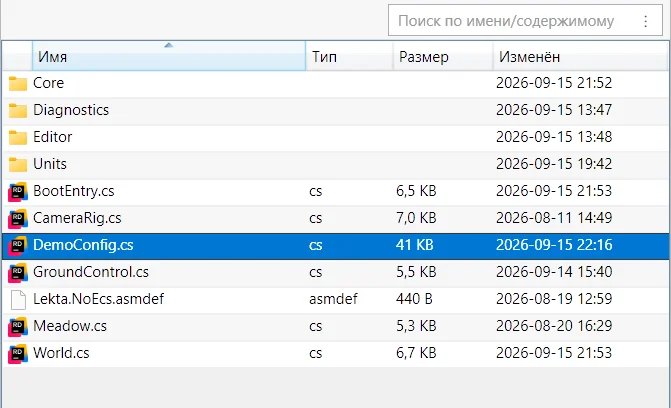This screenshot has width=671, height=408.
Task: Select the Units folder name
Action: pyautogui.click(x=50, y=164)
